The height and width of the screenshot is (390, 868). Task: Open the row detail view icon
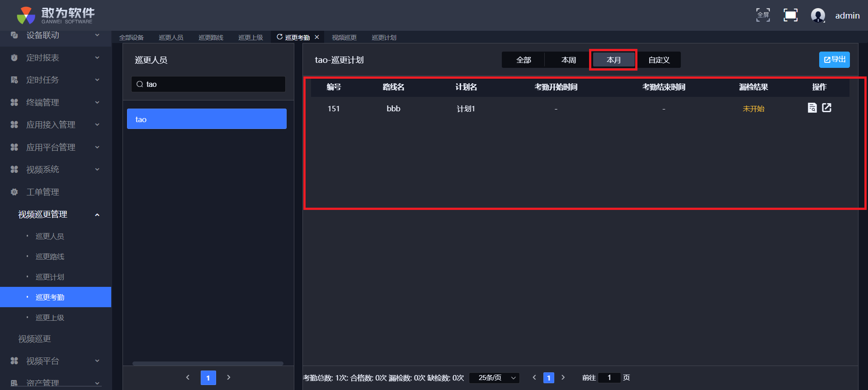coord(812,108)
